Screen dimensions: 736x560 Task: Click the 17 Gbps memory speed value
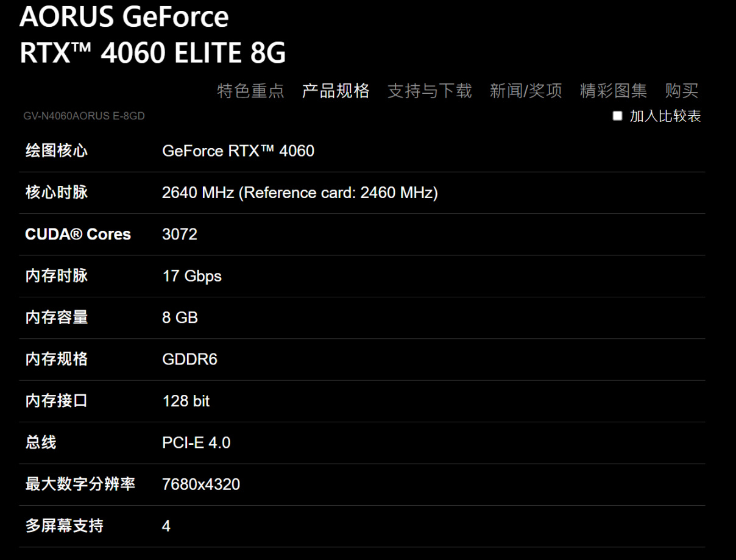tap(192, 276)
